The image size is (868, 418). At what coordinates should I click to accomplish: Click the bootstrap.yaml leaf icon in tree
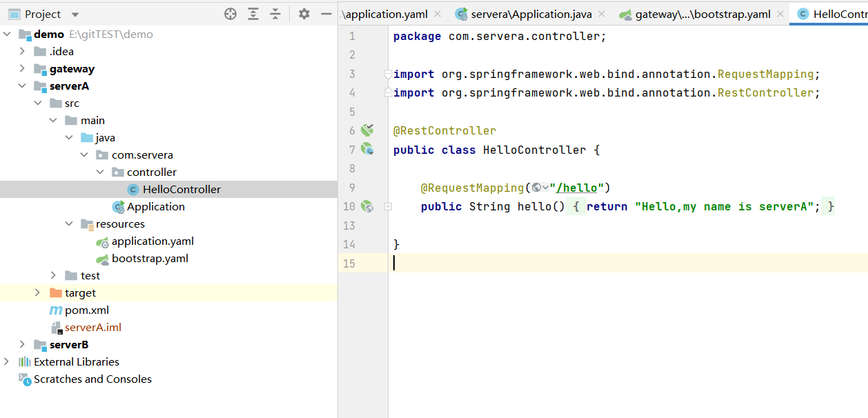coord(102,259)
